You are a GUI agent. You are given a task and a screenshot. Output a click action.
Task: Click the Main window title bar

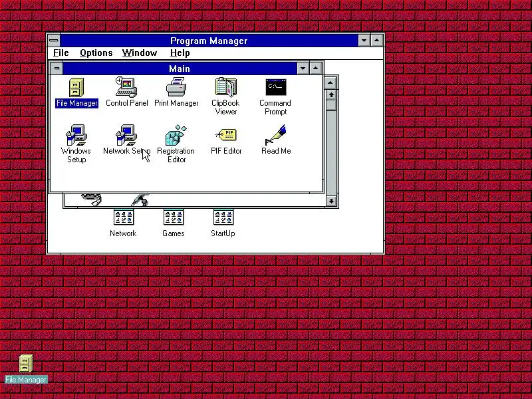[x=180, y=68]
